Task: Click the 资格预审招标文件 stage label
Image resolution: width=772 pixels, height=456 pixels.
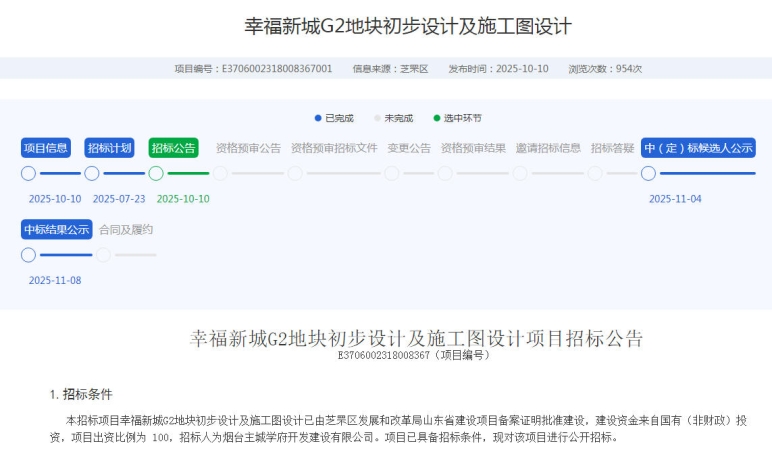Action: click(x=334, y=148)
